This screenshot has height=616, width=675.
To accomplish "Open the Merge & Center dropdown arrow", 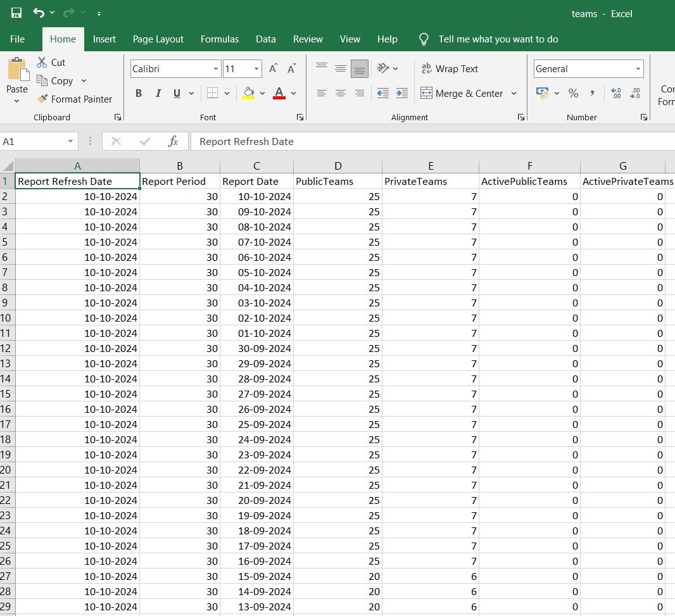I will [x=514, y=94].
